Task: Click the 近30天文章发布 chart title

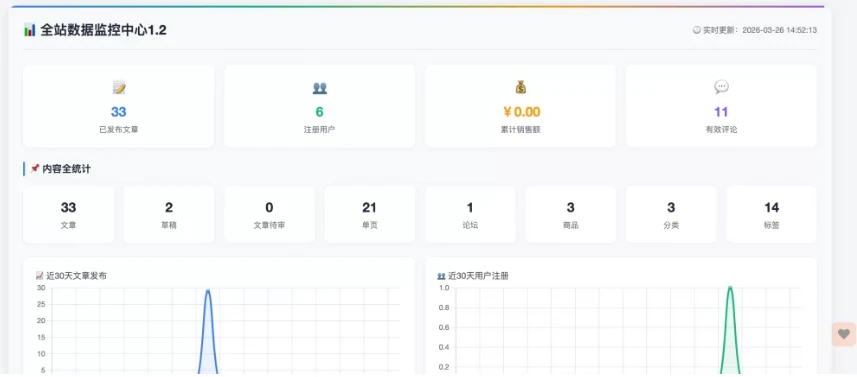Action: (x=77, y=276)
